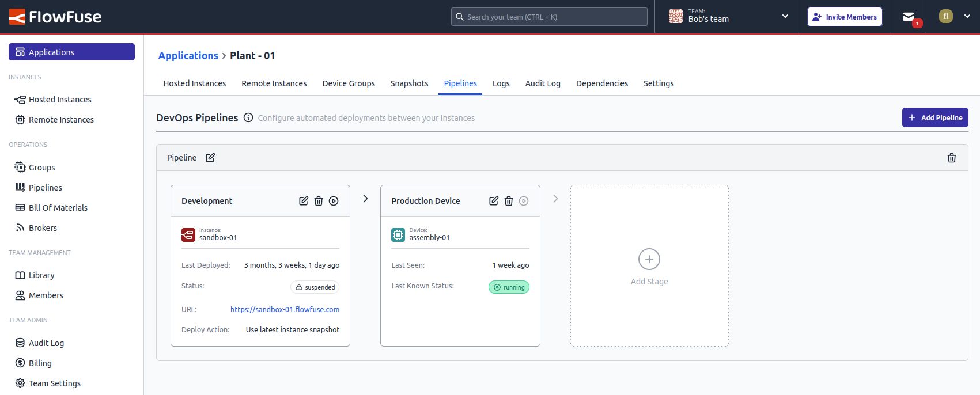Select the Pipelines tab
Viewport: 980px width, 395px height.
click(460, 83)
